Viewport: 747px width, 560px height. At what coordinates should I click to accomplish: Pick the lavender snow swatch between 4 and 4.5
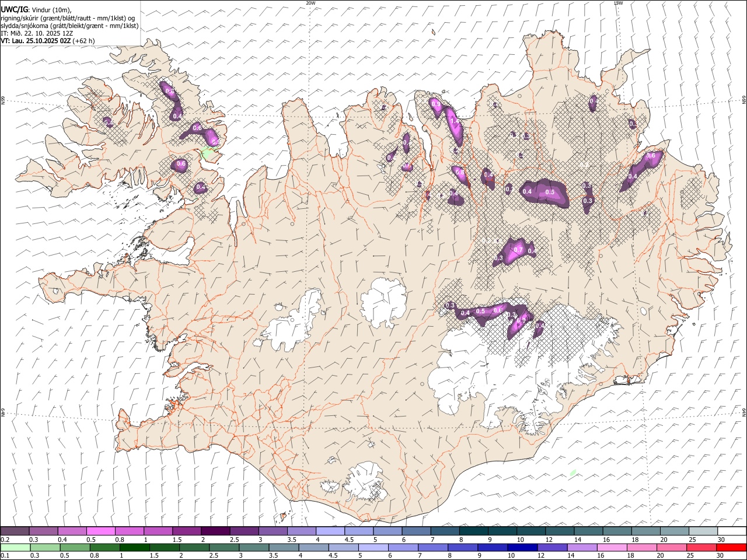330,531
